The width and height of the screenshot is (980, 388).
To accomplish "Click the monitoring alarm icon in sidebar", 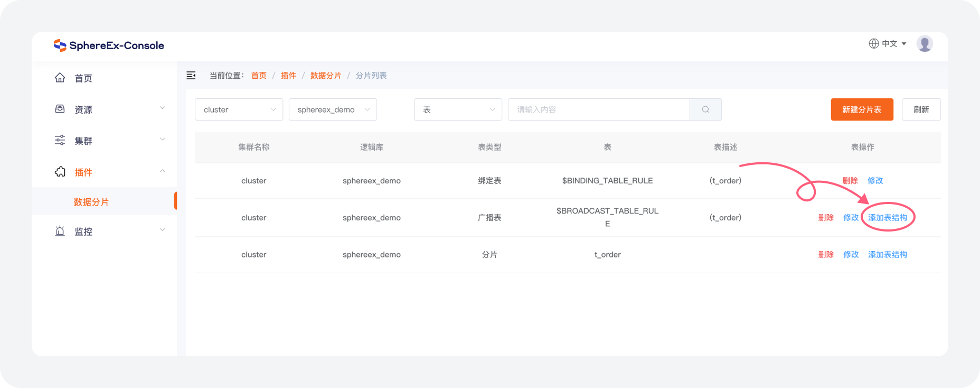I will tap(60, 231).
